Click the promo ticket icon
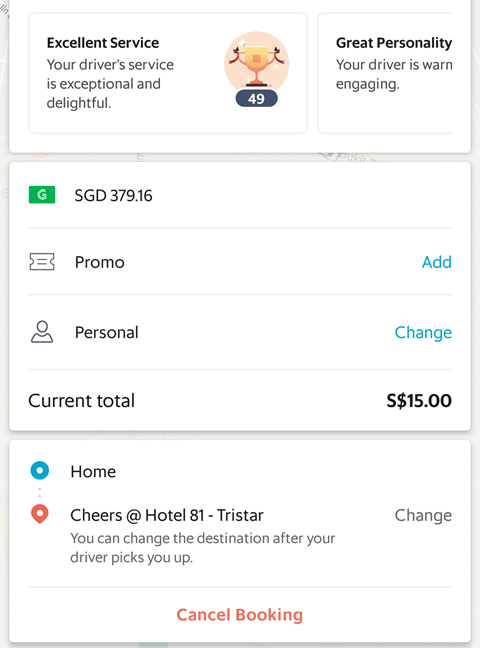This screenshot has width=480, height=648. tap(42, 262)
